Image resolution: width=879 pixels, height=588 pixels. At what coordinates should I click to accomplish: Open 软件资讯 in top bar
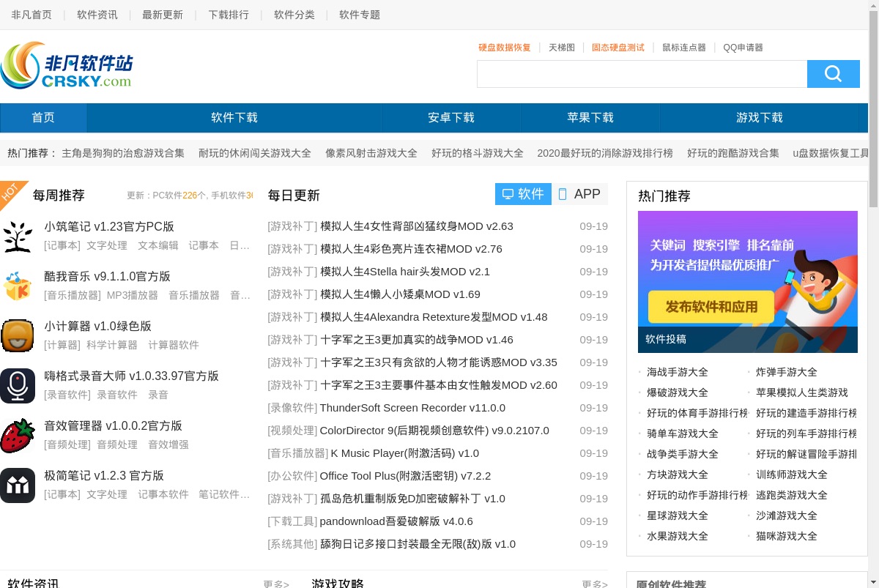[97, 15]
